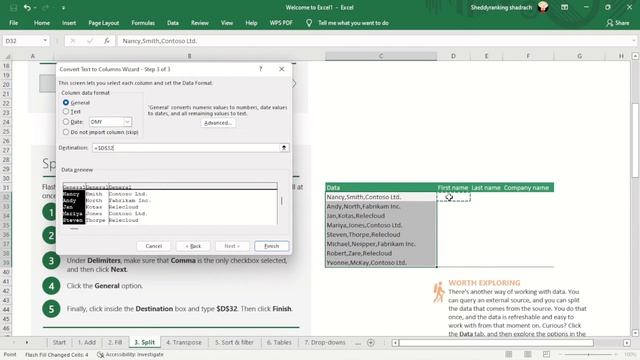Open the View ribbon tab

pos(227,23)
